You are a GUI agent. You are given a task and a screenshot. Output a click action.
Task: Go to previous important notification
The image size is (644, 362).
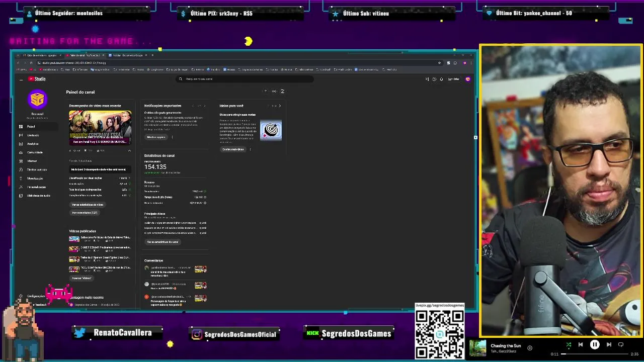(x=193, y=106)
